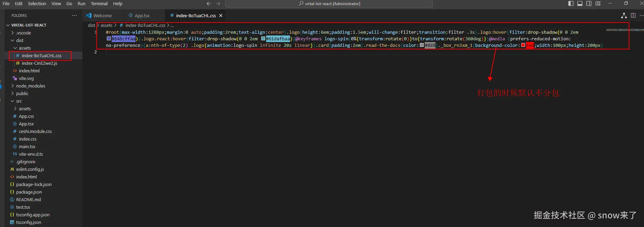Click the editor minimap

tap(625, 30)
